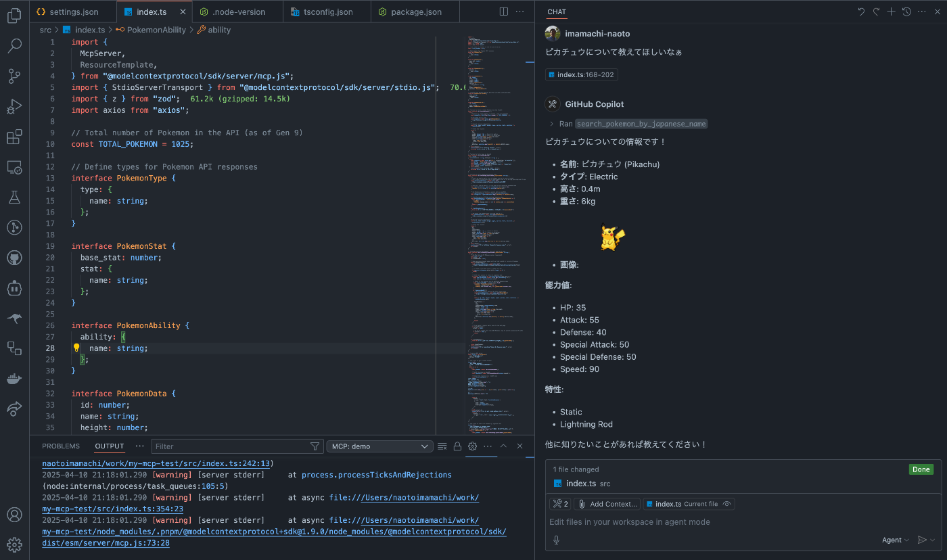Click the Done button for file changes

[921, 469]
